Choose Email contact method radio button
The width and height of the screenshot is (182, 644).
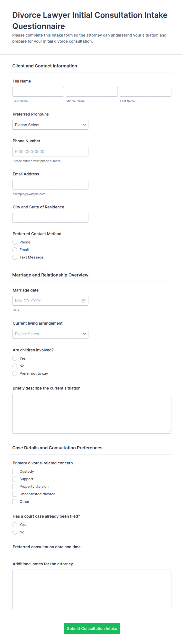coord(15,250)
